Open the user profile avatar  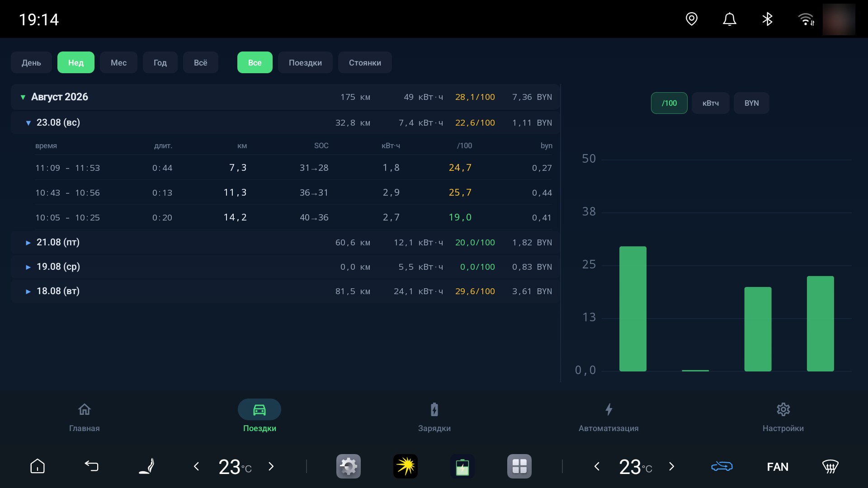coord(839,19)
